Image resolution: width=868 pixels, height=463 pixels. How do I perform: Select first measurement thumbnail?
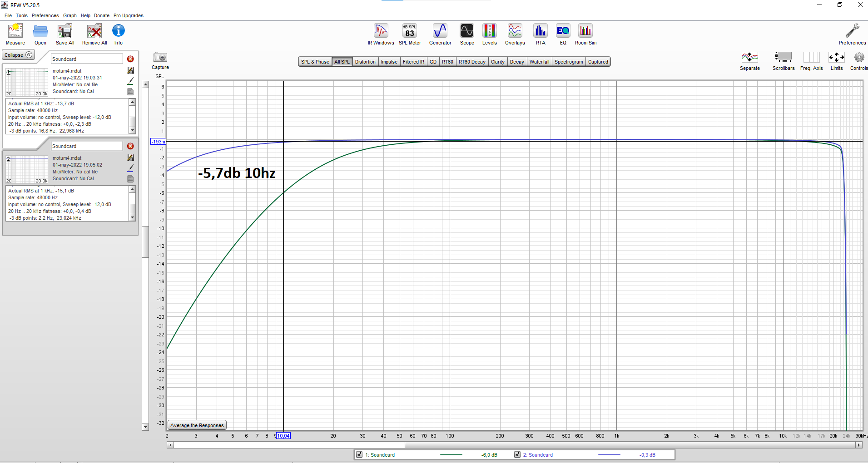[x=27, y=82]
